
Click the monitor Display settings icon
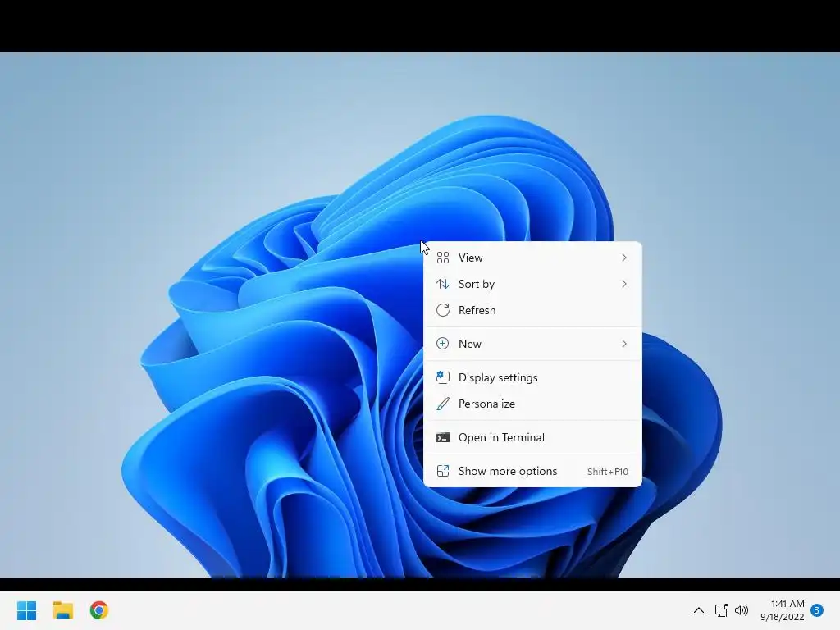click(x=442, y=377)
